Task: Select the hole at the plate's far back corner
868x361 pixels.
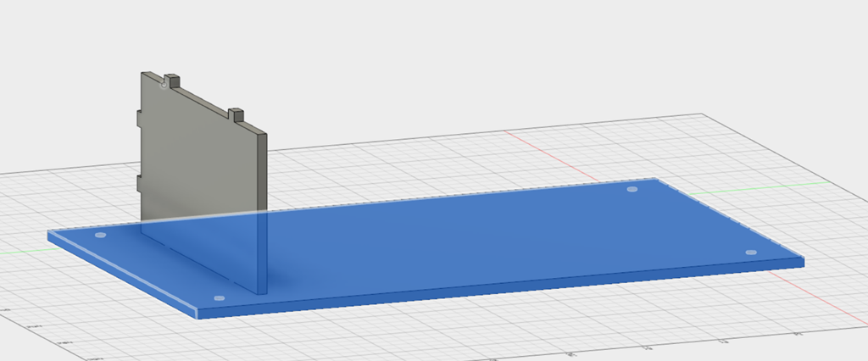Action: [632, 189]
